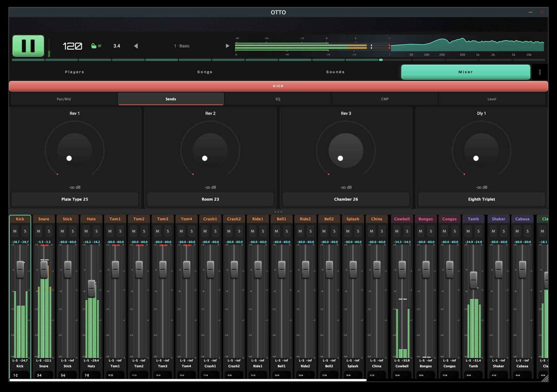
Task: Mute the Ride1 channel
Action: tap(253, 231)
